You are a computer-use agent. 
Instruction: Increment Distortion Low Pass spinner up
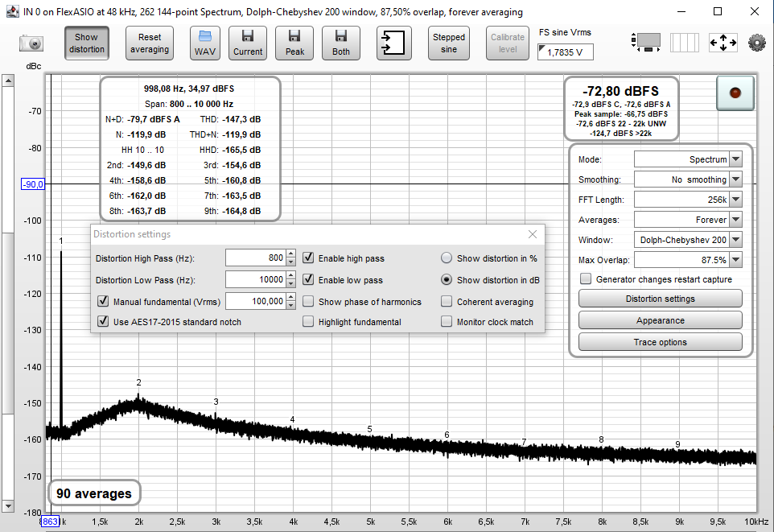coord(290,275)
